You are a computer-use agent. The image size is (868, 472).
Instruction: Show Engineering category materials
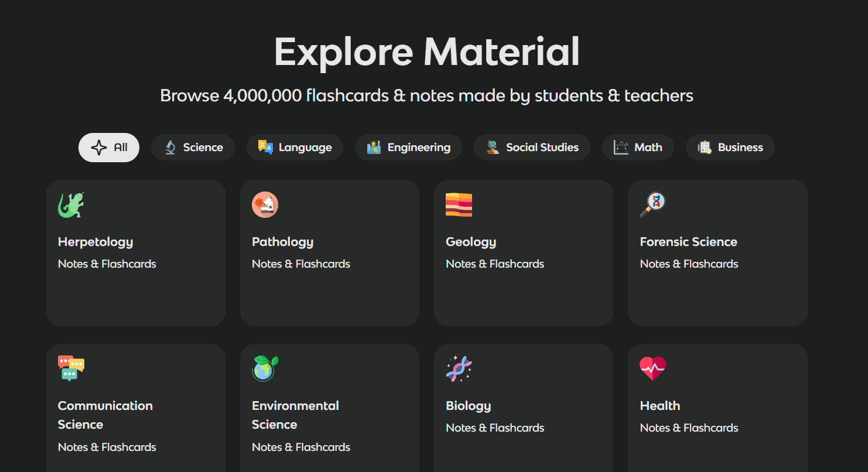pyautogui.click(x=408, y=148)
